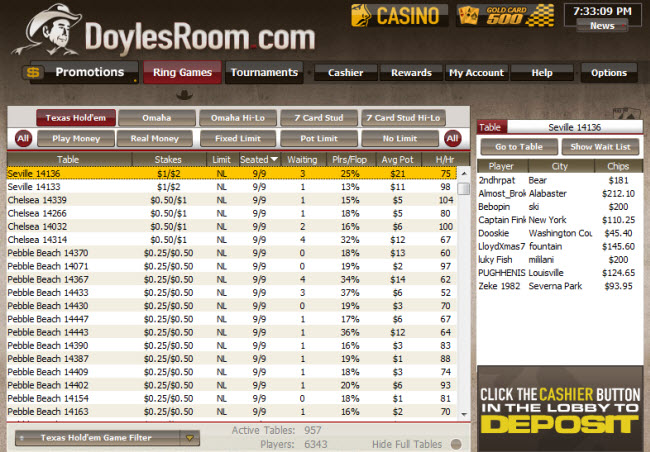Sort by the H/Hr column header
The width and height of the screenshot is (650, 452).
click(445, 159)
